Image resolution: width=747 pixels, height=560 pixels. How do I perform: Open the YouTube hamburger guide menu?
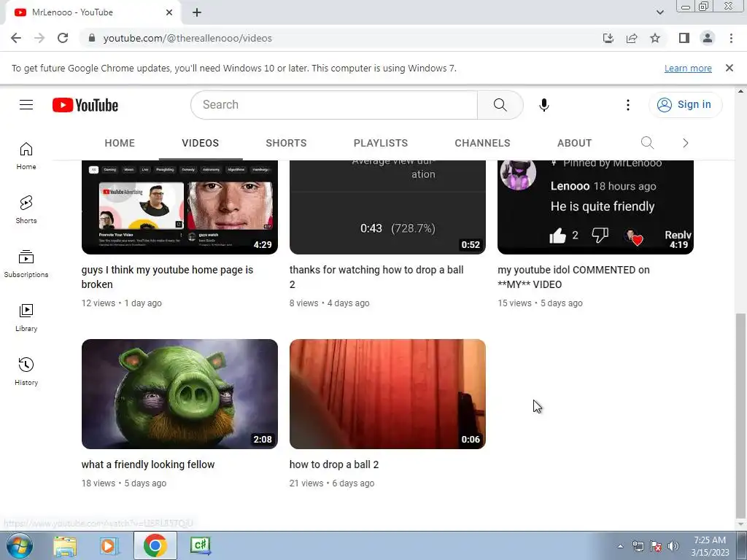[x=26, y=105]
